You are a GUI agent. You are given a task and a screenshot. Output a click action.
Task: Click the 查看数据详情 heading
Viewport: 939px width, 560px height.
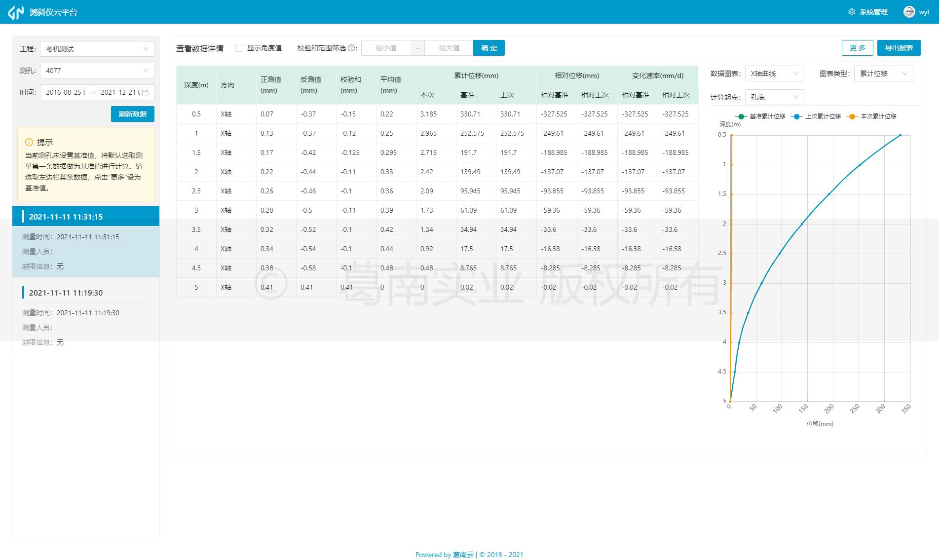(x=200, y=48)
